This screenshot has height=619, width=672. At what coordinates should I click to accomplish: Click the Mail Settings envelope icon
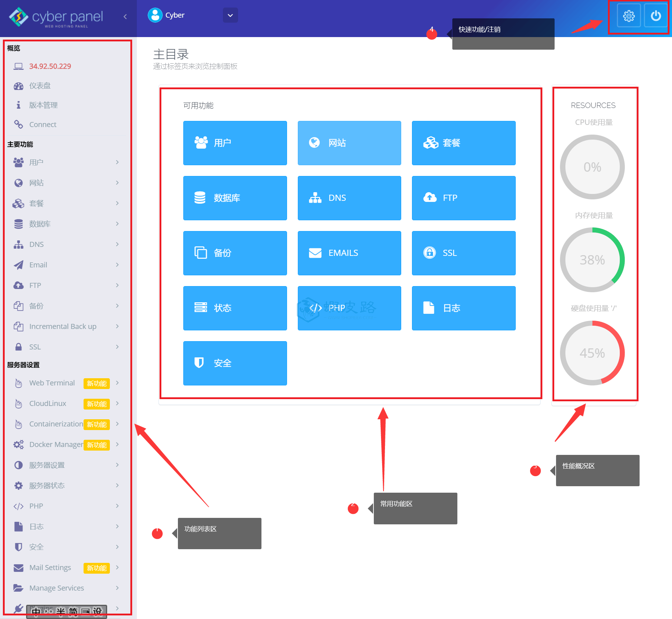[x=18, y=568]
